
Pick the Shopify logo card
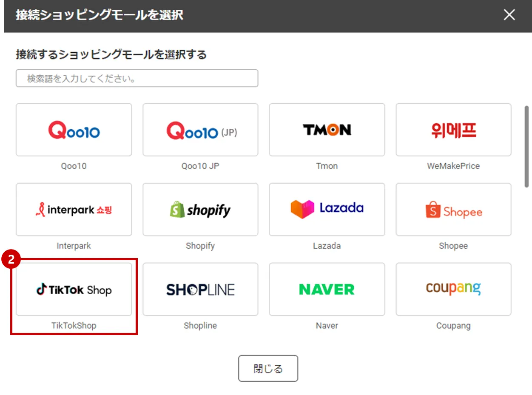200,210
